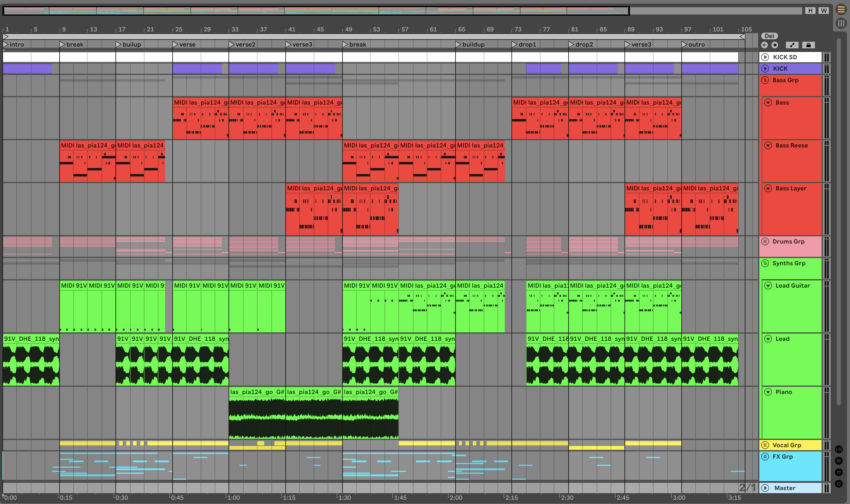Fold the Lead Guitar track arrow
850x504 pixels.
coord(768,286)
